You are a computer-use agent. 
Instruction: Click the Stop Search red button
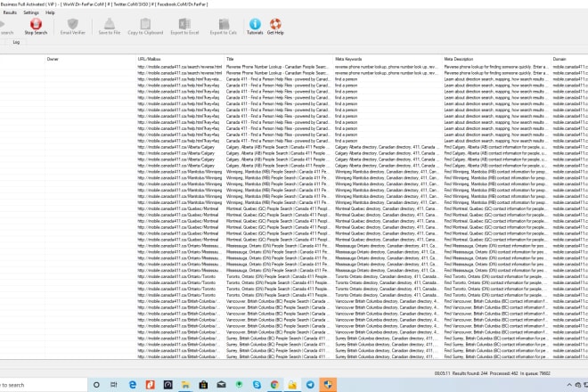click(x=36, y=26)
